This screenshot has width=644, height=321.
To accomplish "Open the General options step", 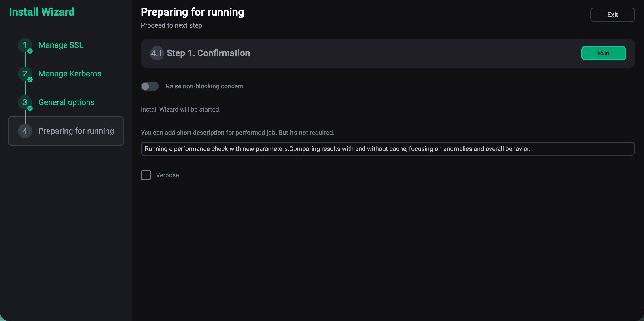I will pyautogui.click(x=66, y=102).
